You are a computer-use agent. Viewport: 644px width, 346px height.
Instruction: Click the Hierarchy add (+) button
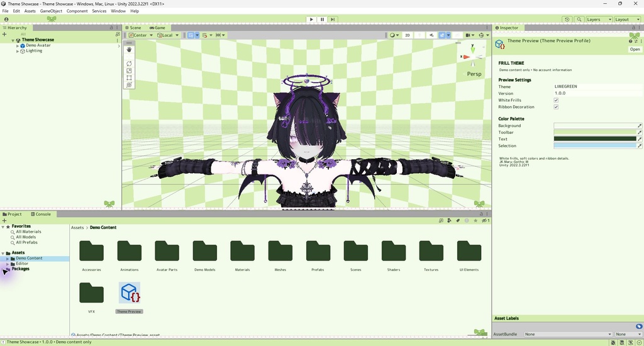click(x=4, y=35)
